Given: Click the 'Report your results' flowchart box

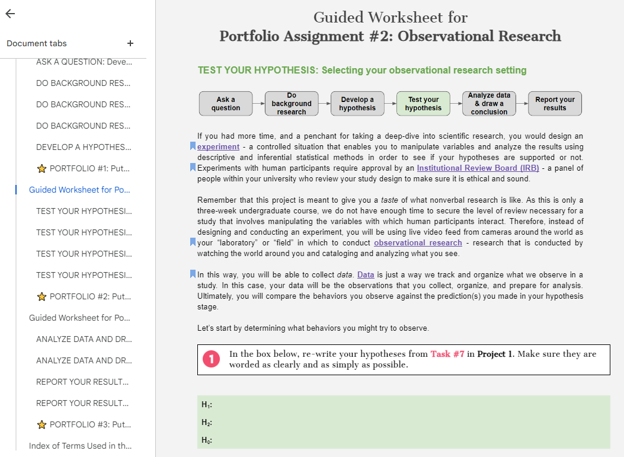Looking at the screenshot, I should (x=554, y=104).
